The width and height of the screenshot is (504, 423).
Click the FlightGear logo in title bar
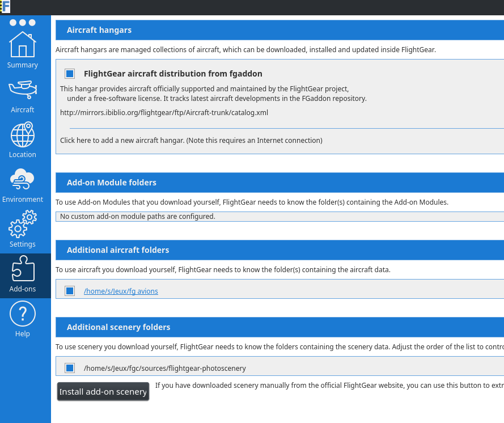(x=6, y=7)
